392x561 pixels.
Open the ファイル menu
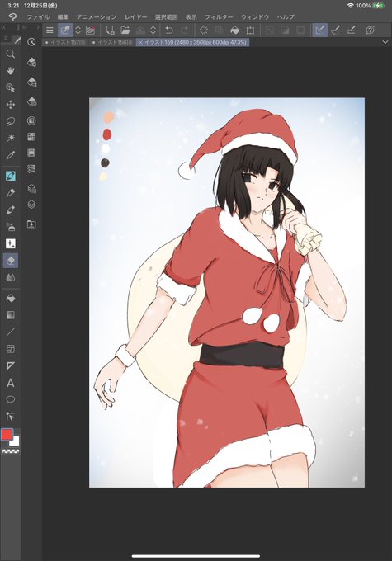[x=38, y=16]
